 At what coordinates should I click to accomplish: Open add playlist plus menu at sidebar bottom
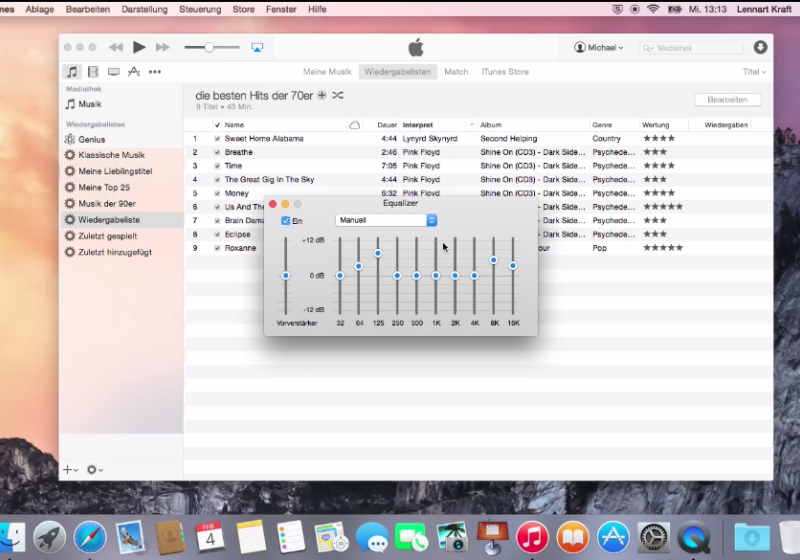(70, 470)
